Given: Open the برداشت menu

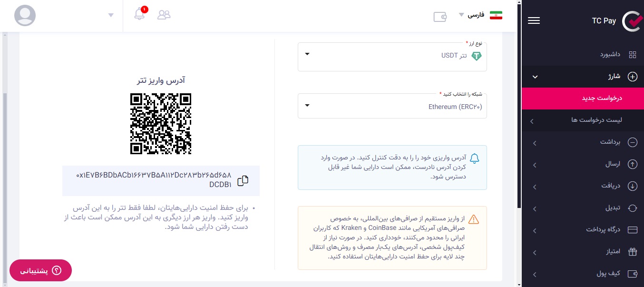Looking at the screenshot, I should pos(583,142).
